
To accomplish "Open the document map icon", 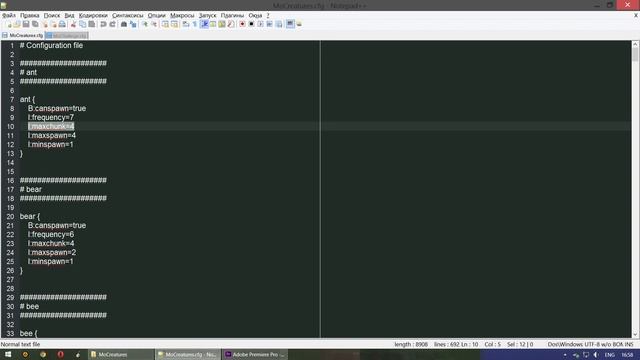I will click(222, 24).
